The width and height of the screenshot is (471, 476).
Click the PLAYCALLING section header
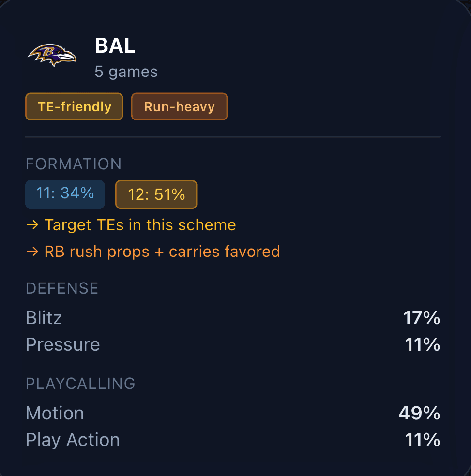click(x=80, y=383)
